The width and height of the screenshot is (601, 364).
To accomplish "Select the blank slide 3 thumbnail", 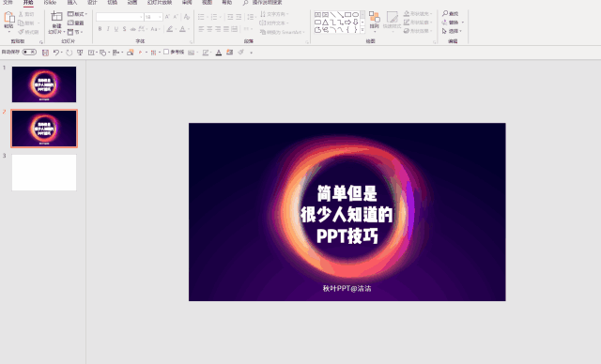I will pyautogui.click(x=44, y=173).
